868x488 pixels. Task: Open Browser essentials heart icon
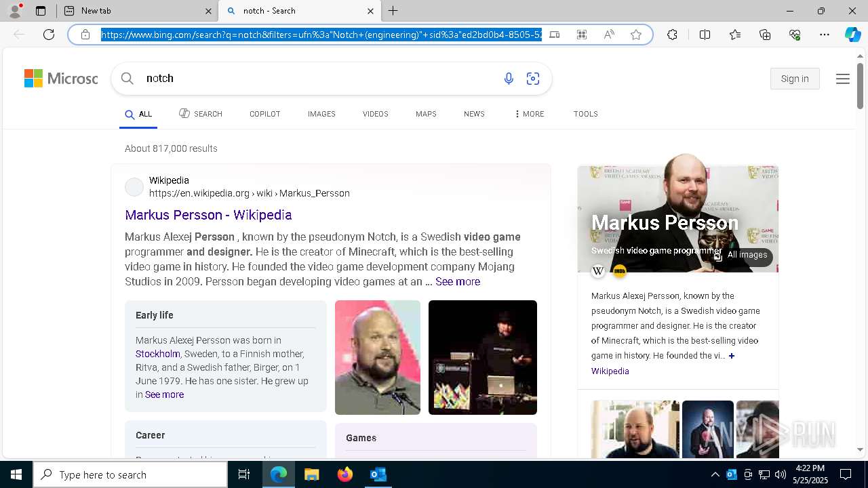coord(795,35)
